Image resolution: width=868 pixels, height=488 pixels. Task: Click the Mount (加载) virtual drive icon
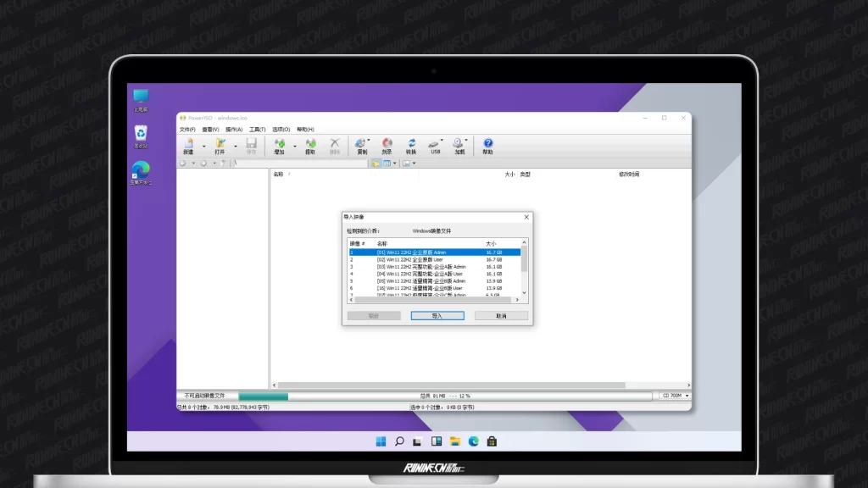click(x=459, y=145)
